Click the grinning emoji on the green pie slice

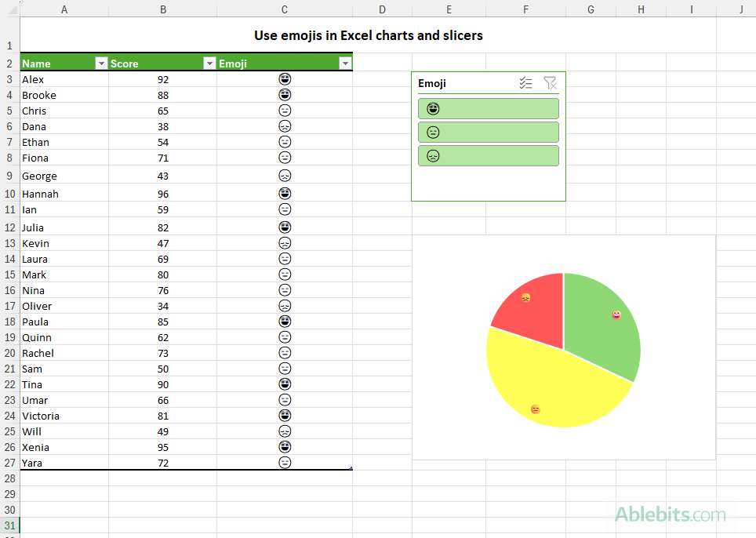point(616,314)
